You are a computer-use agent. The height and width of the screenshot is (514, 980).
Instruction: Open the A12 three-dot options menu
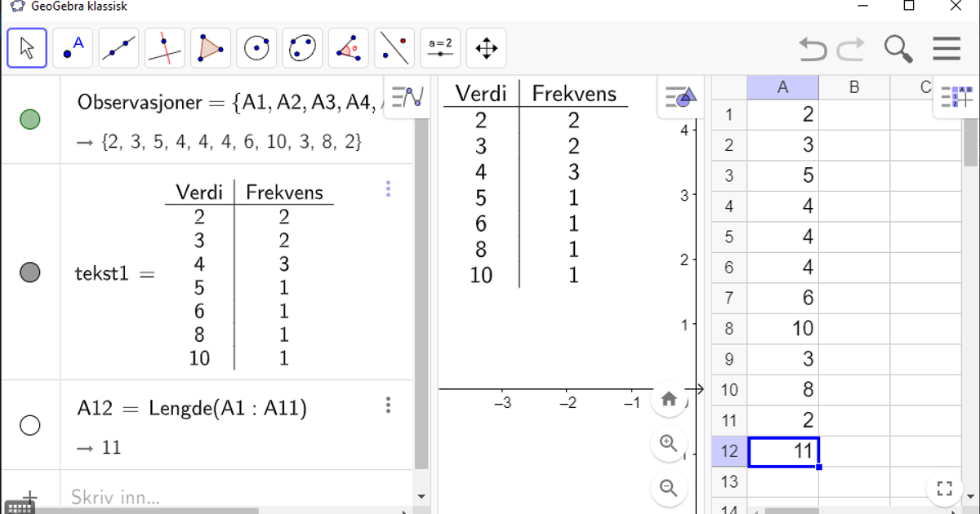(x=388, y=405)
